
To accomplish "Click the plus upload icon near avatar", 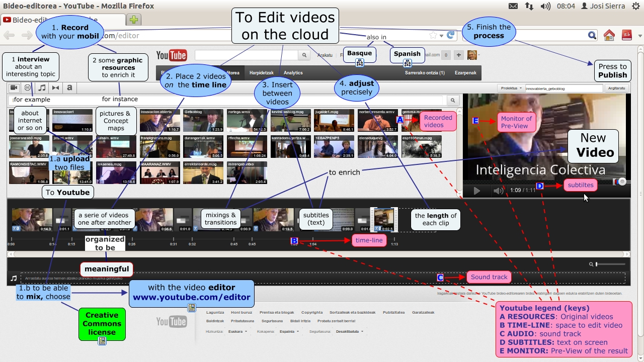I will click(458, 55).
